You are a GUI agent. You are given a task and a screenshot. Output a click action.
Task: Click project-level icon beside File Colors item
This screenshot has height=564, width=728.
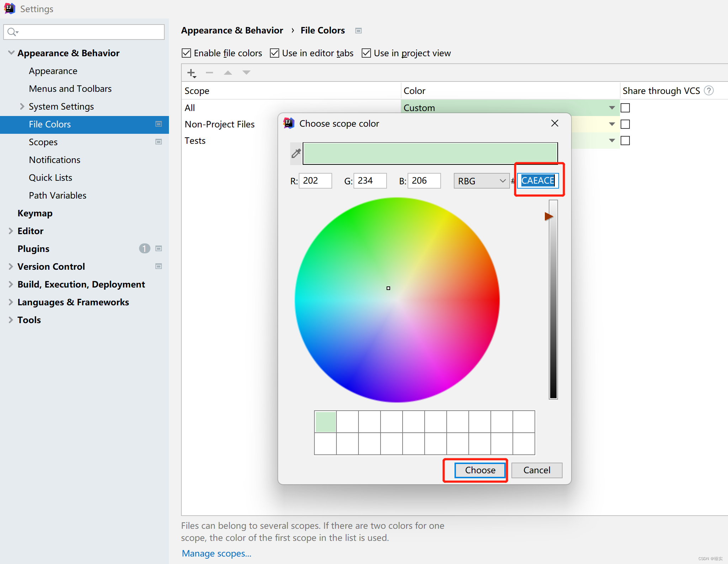point(159,124)
